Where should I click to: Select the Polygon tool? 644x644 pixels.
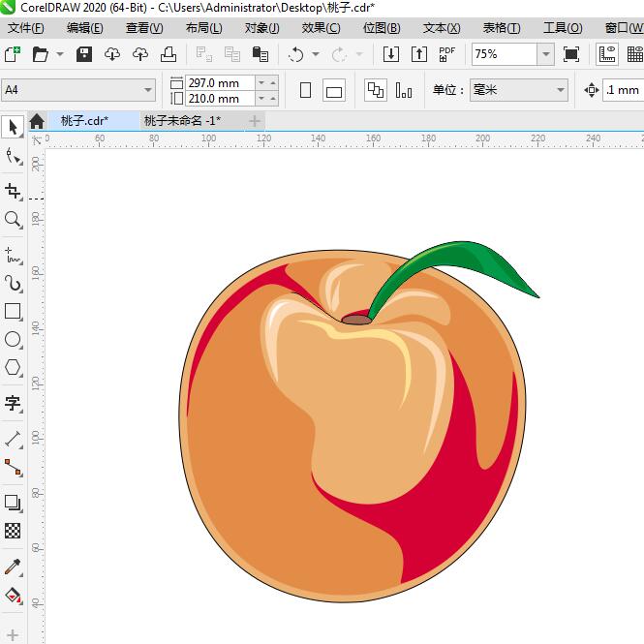13,368
